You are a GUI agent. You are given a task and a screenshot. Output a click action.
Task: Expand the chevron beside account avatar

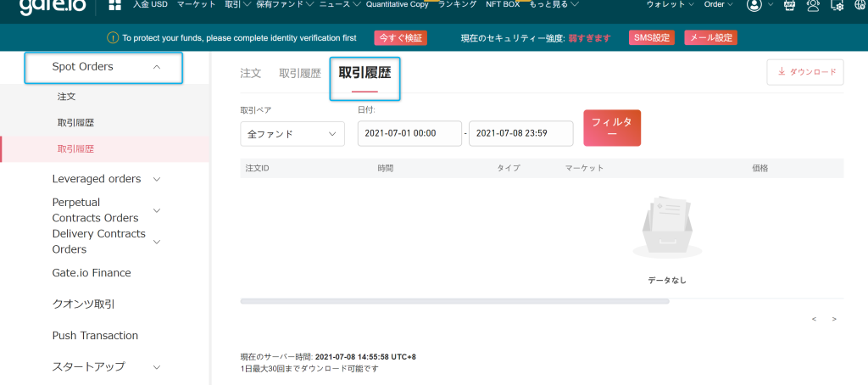770,4
